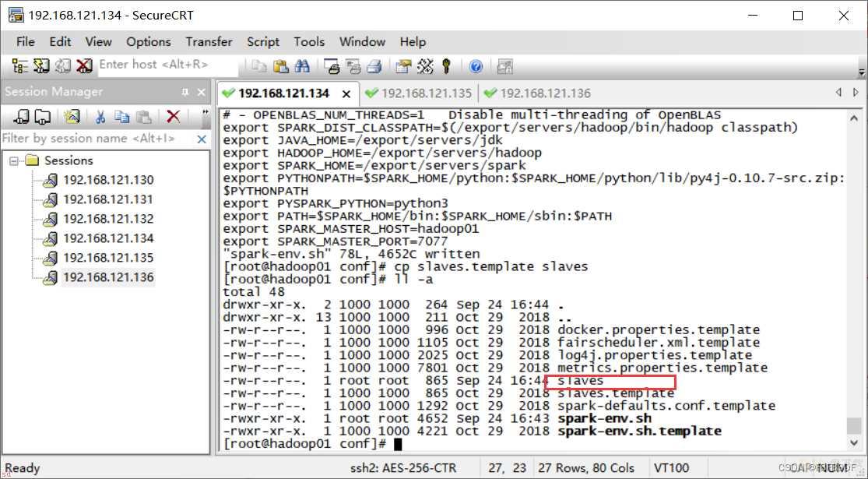Expand Session Manager toolbar overflow chevron
This screenshot has height=479, width=868.
[x=206, y=112]
